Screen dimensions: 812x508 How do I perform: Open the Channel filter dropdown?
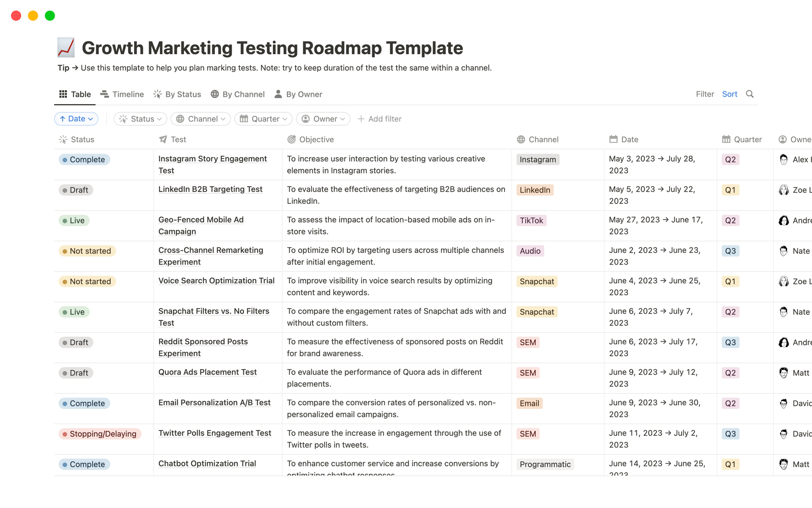pyautogui.click(x=200, y=119)
